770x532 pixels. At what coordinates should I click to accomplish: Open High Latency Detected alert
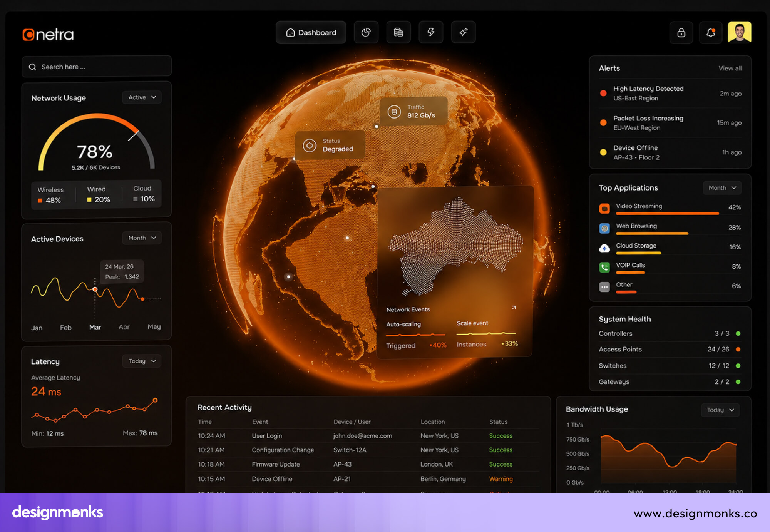670,94
